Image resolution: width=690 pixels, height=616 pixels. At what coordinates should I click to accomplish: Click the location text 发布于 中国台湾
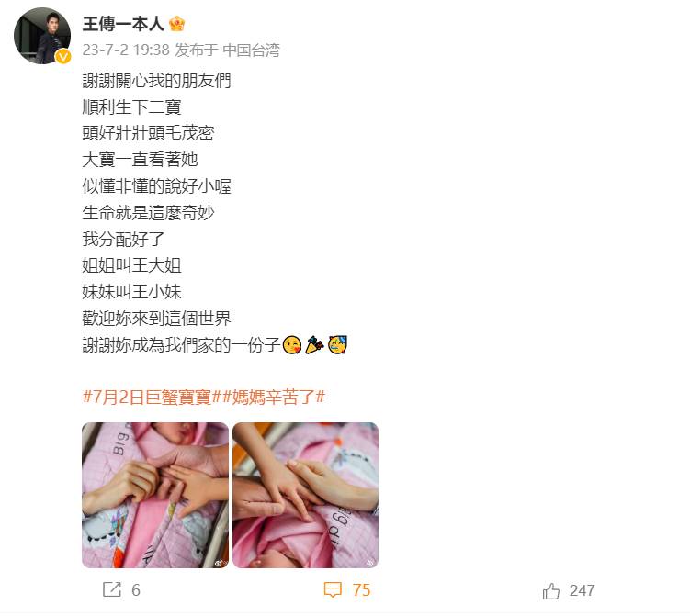click(x=228, y=50)
